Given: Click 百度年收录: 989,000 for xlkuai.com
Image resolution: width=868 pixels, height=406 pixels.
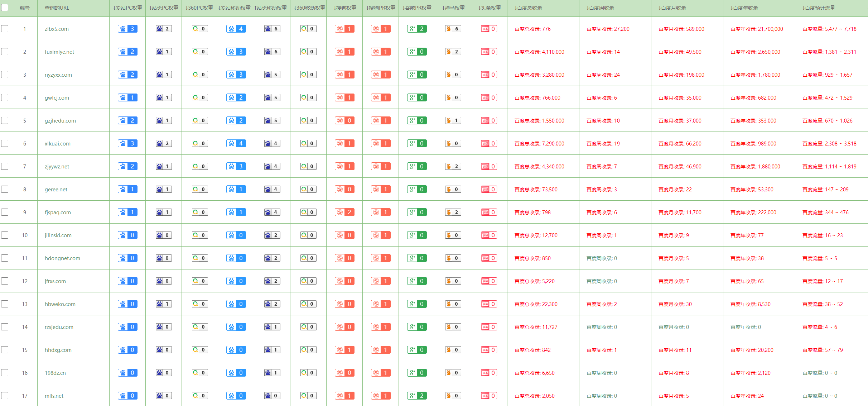Looking at the screenshot, I should 753,144.
